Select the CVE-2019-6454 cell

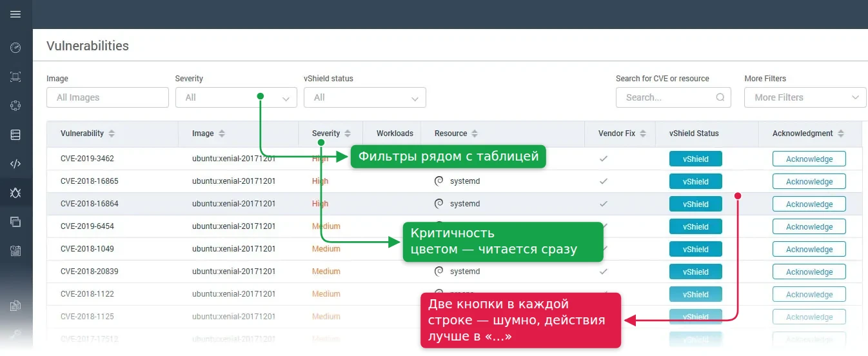pyautogui.click(x=87, y=226)
